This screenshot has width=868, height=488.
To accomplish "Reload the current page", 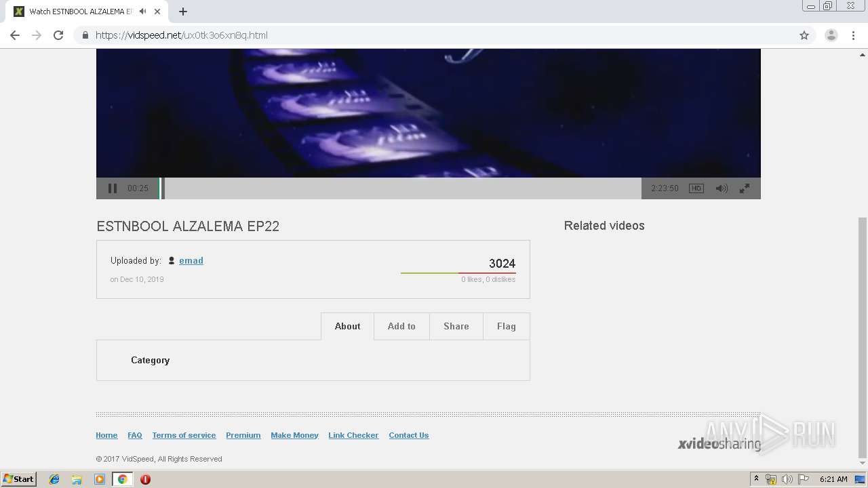I will [58, 35].
